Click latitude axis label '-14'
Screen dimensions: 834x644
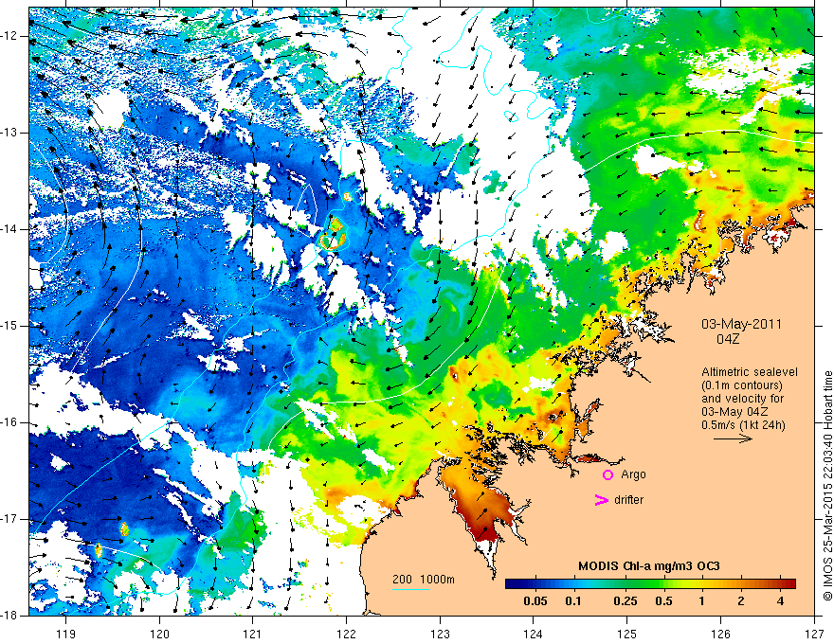point(9,229)
